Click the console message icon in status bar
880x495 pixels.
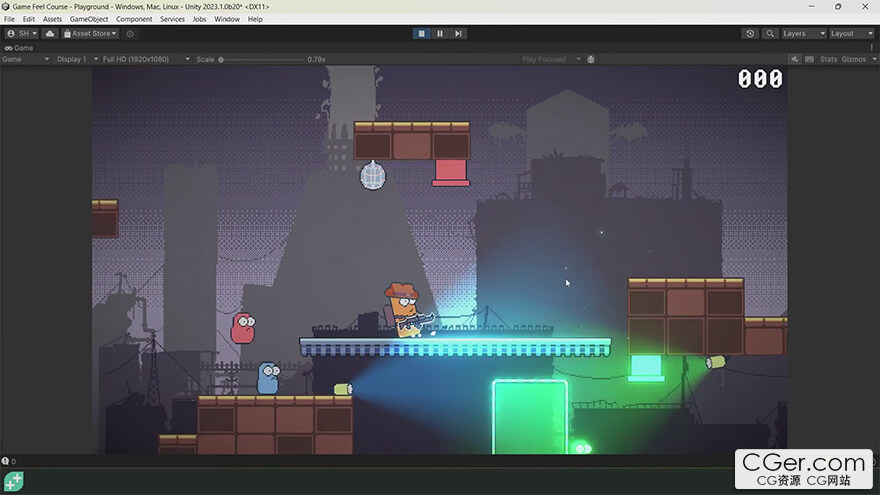pyautogui.click(x=6, y=461)
